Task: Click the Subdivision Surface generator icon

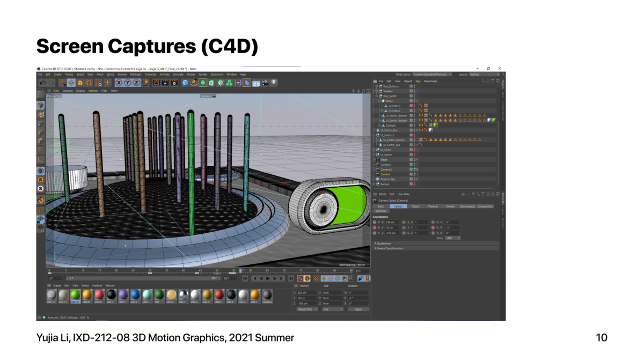Action: tap(203, 83)
